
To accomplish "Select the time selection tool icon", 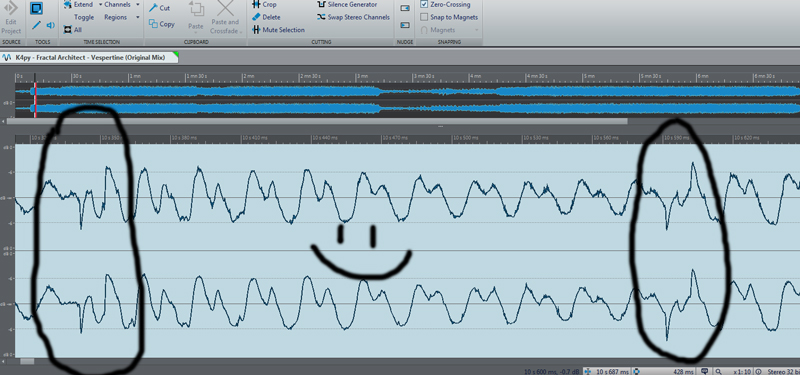I will [37, 8].
